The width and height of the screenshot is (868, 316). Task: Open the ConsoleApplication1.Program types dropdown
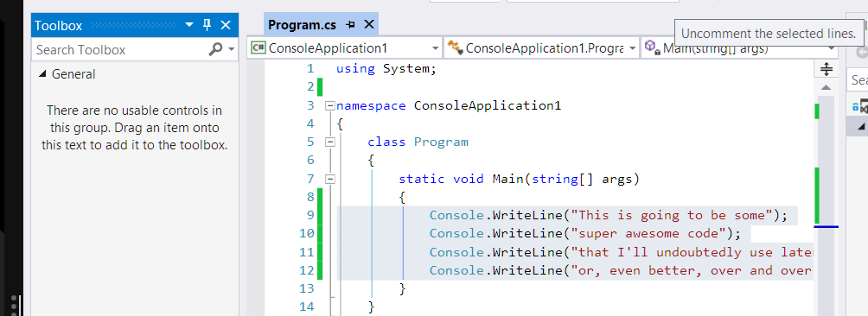coord(541,47)
